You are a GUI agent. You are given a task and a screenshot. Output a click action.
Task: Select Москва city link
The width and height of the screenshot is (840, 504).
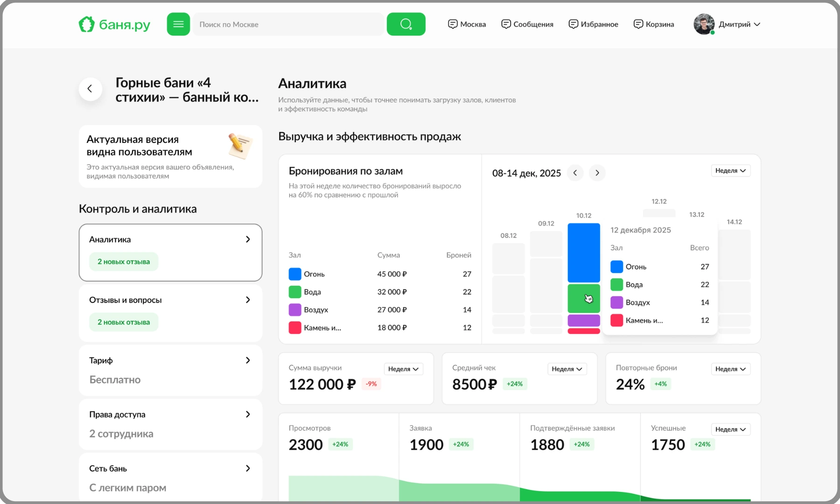tap(467, 24)
